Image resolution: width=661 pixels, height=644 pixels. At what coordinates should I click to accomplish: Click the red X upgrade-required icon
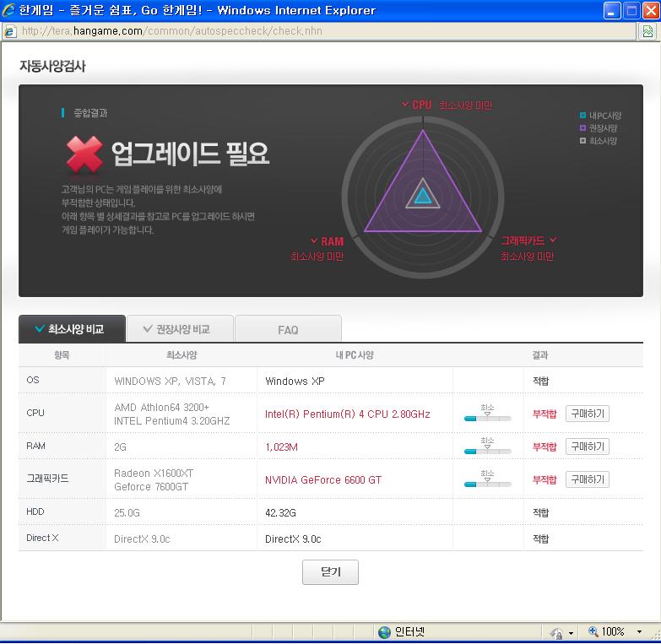[84, 154]
